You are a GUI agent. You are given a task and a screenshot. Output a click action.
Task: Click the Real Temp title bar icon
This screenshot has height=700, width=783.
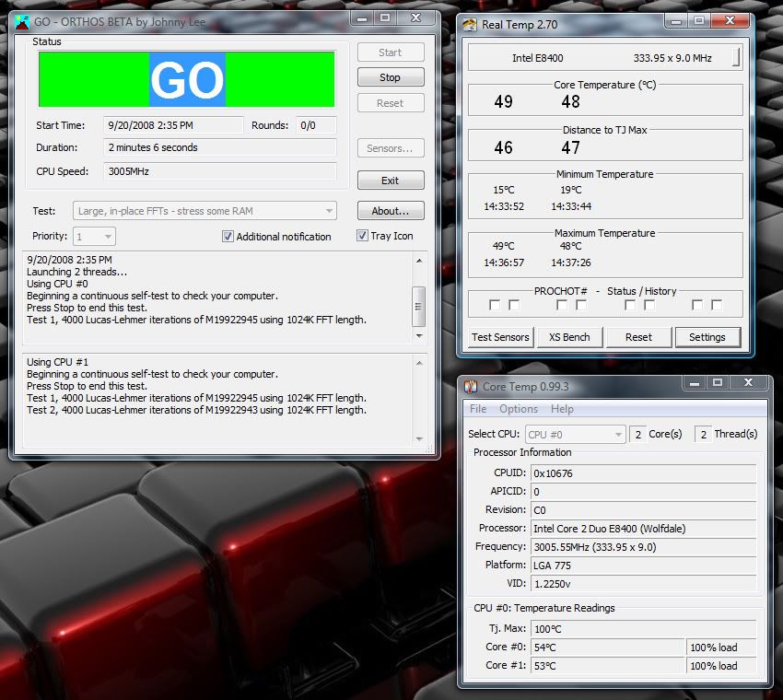[x=470, y=25]
